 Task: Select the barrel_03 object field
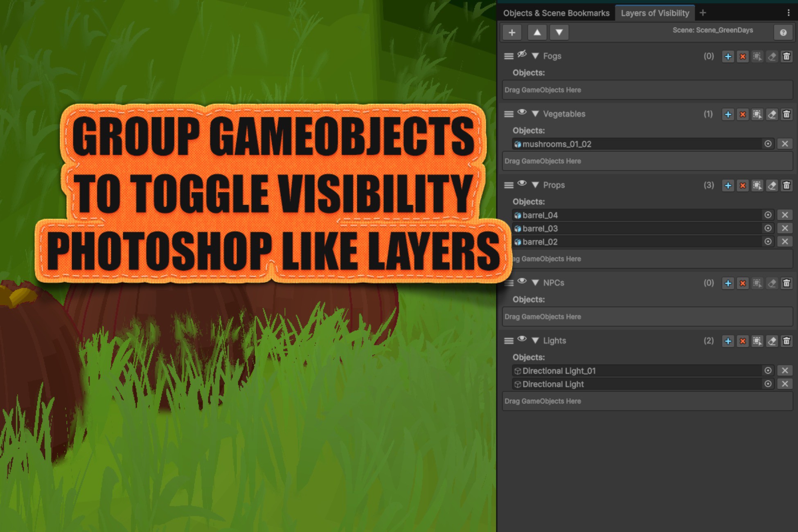point(643,228)
